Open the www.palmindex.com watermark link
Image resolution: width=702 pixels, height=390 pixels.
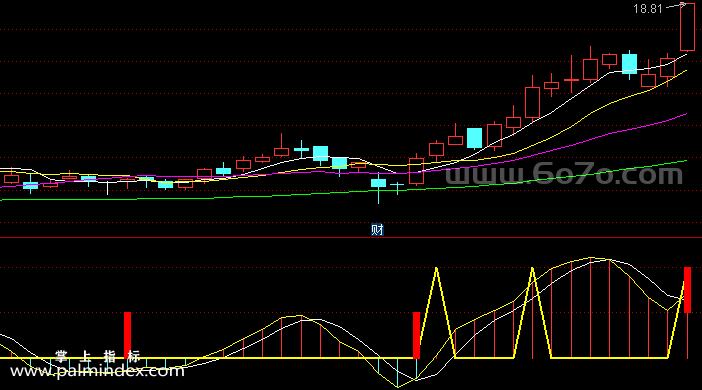(x=97, y=371)
